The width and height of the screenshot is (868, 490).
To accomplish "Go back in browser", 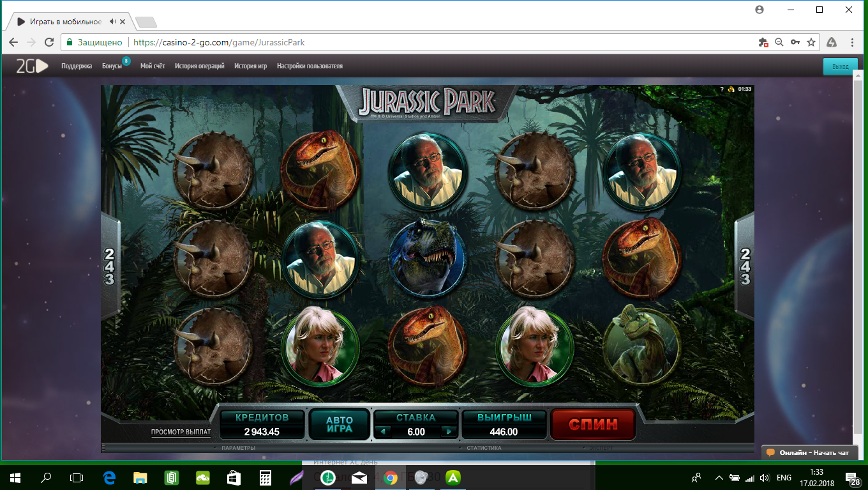I will click(x=13, y=42).
